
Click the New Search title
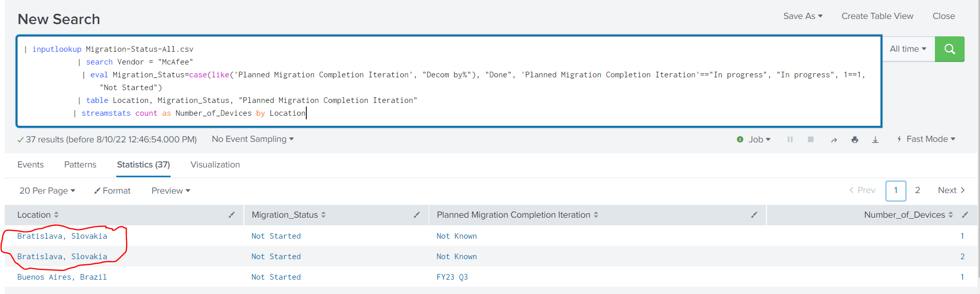(x=59, y=19)
